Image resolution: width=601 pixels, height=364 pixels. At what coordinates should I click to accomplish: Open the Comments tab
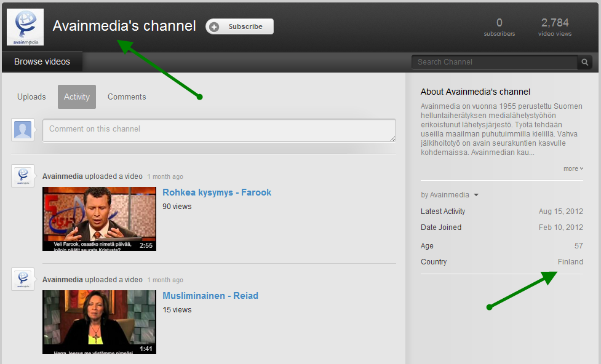127,97
